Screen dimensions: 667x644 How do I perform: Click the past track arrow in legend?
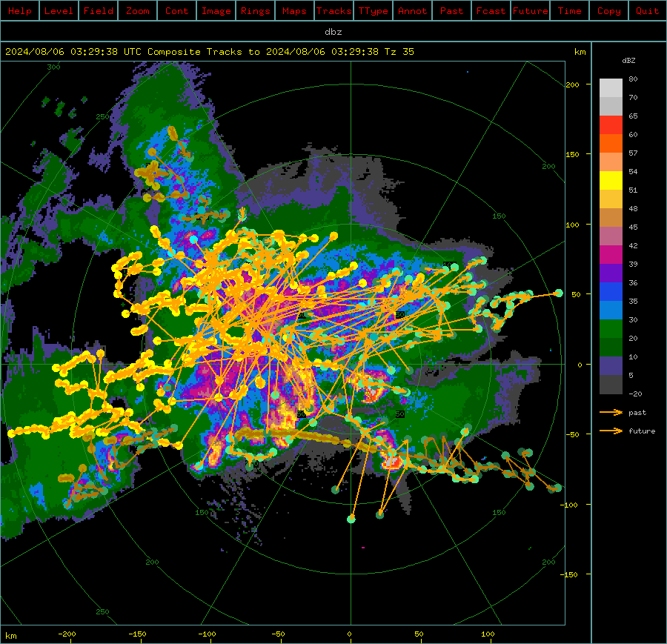click(611, 412)
